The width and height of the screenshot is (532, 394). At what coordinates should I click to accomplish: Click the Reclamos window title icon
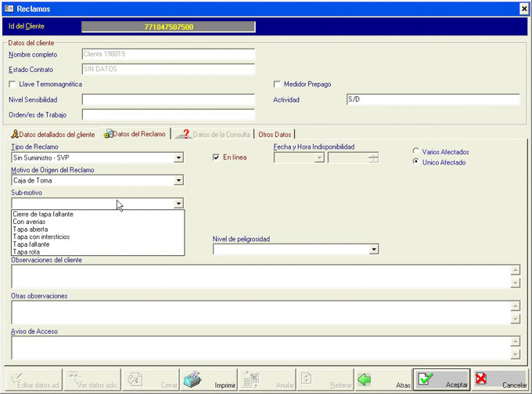9,9
